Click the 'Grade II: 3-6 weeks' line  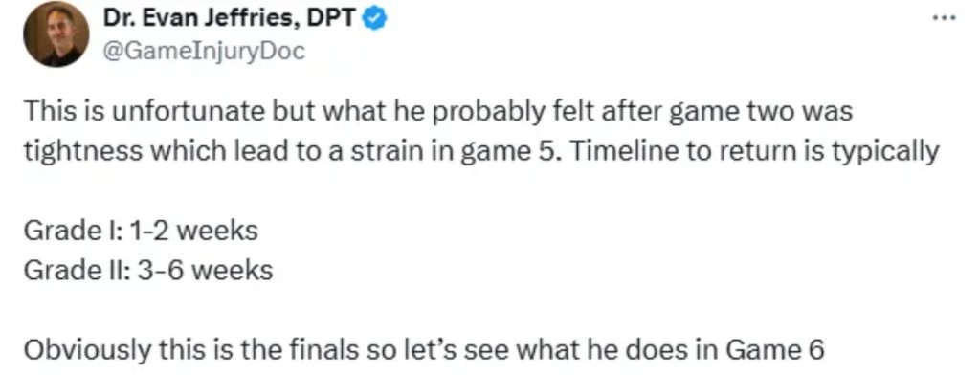click(x=148, y=271)
